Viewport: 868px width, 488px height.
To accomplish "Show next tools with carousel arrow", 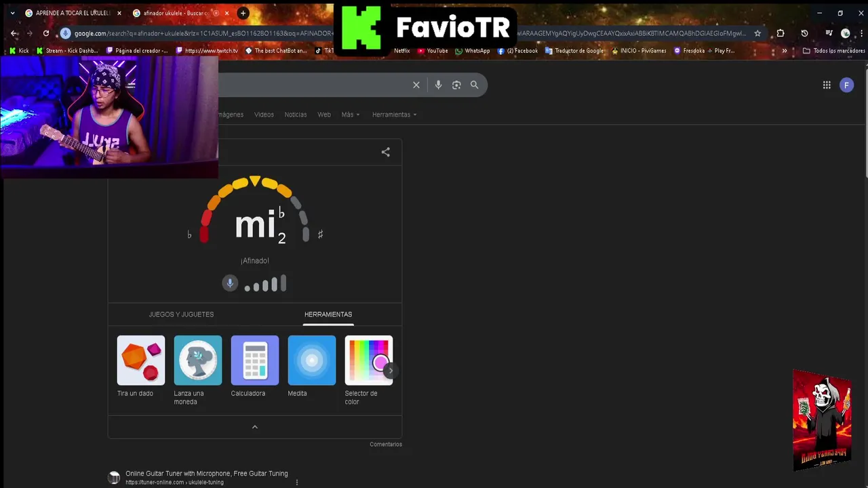I will coord(390,371).
